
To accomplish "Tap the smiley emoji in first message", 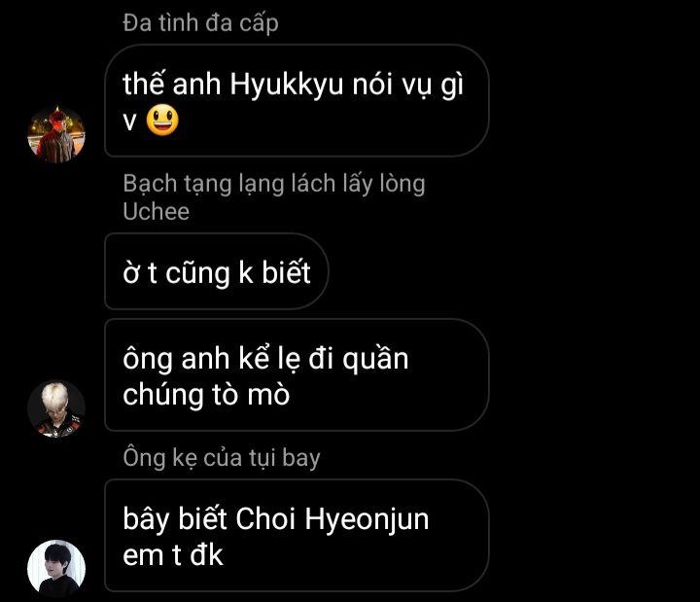I will (x=162, y=121).
